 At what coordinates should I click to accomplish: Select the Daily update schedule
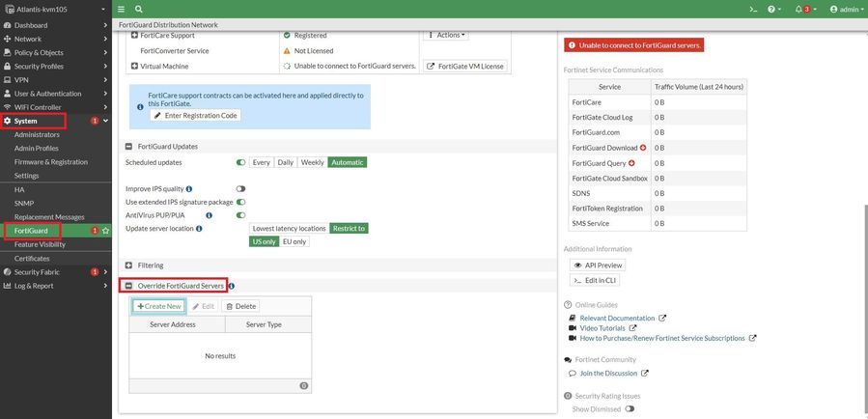pyautogui.click(x=285, y=162)
